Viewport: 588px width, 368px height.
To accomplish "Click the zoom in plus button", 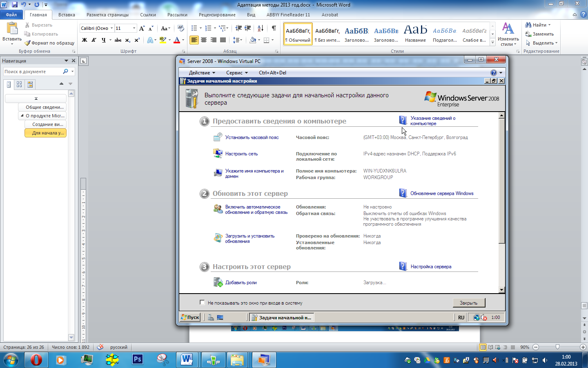I will [x=583, y=347].
